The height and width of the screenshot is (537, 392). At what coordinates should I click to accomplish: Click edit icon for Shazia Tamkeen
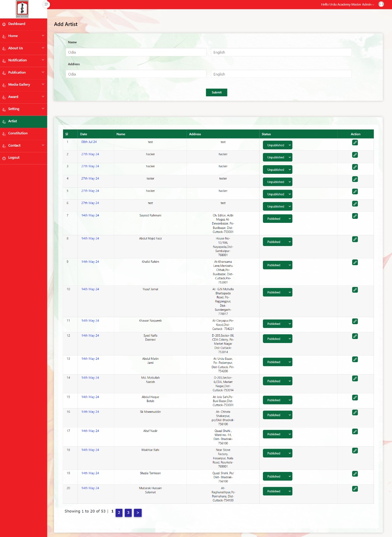[355, 474]
